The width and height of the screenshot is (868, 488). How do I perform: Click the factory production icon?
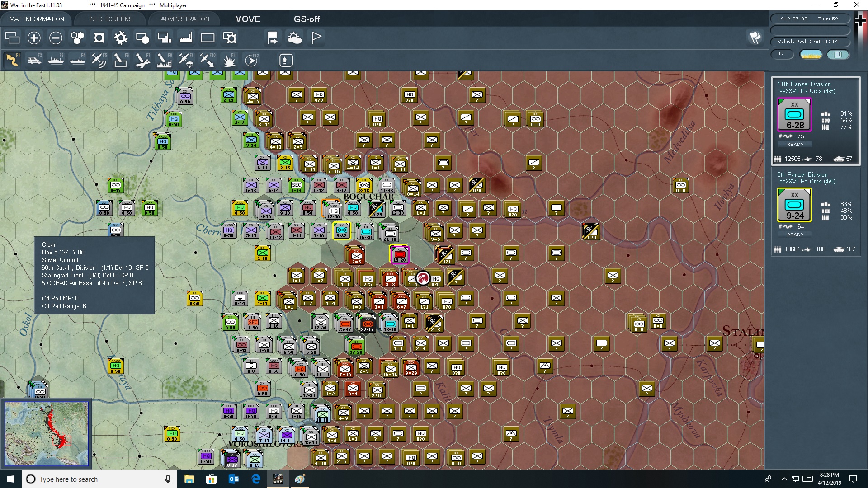[x=186, y=38]
